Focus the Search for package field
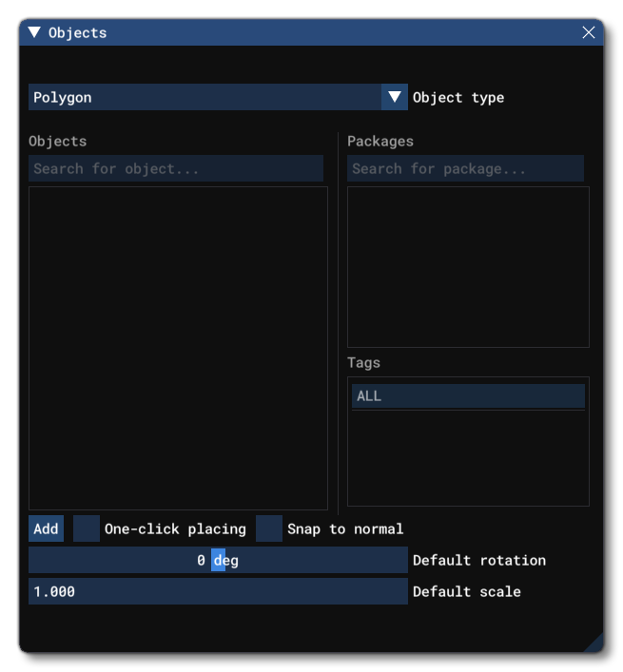Image resolution: width=623 pixels, height=672 pixels. click(465, 169)
